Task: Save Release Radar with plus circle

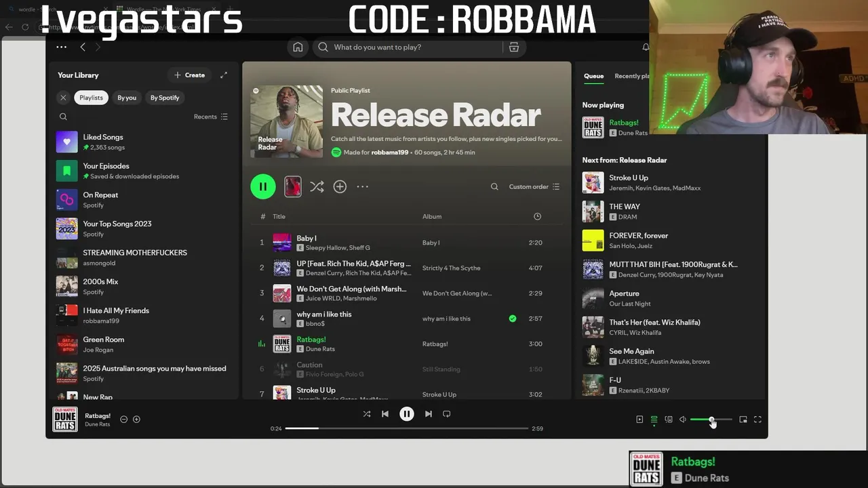Action: [340, 186]
